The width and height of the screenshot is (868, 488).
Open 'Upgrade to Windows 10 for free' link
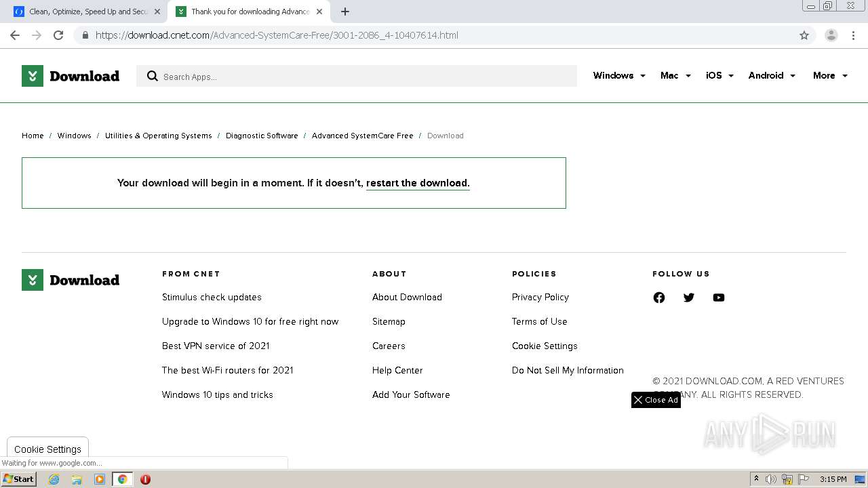pos(250,321)
